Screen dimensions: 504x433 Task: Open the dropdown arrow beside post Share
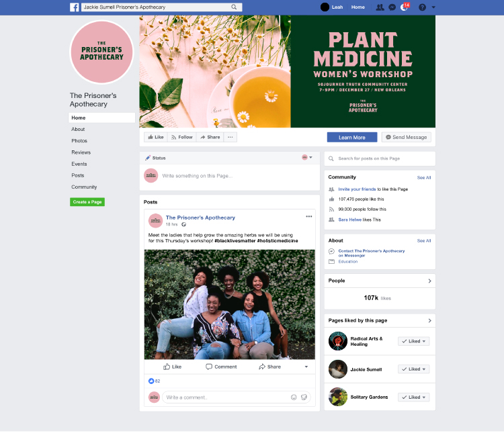coord(306,367)
